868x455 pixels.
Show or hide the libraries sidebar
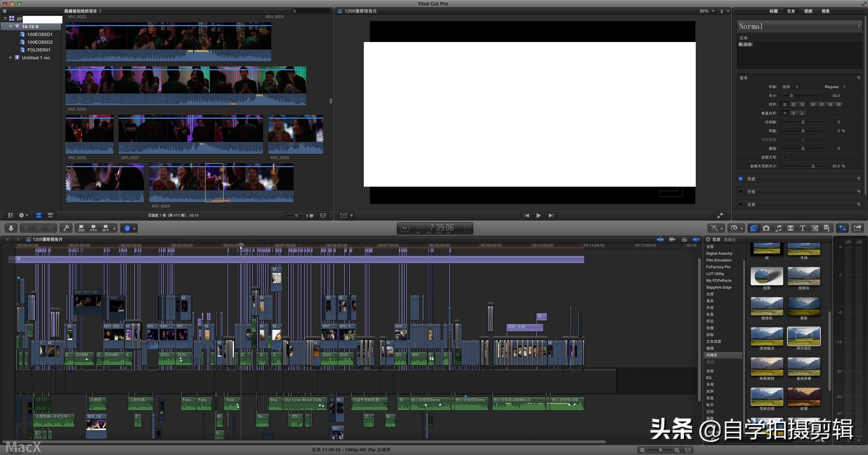pos(11,215)
